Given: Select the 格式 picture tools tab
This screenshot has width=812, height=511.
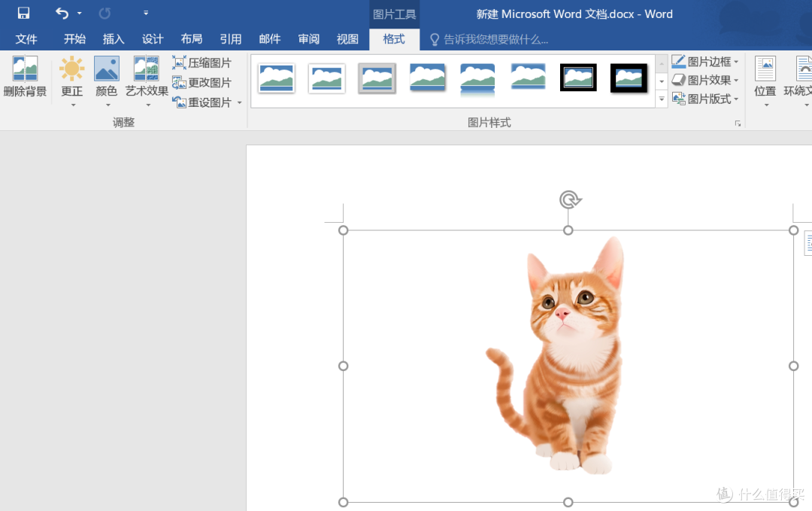Looking at the screenshot, I should click(x=394, y=39).
